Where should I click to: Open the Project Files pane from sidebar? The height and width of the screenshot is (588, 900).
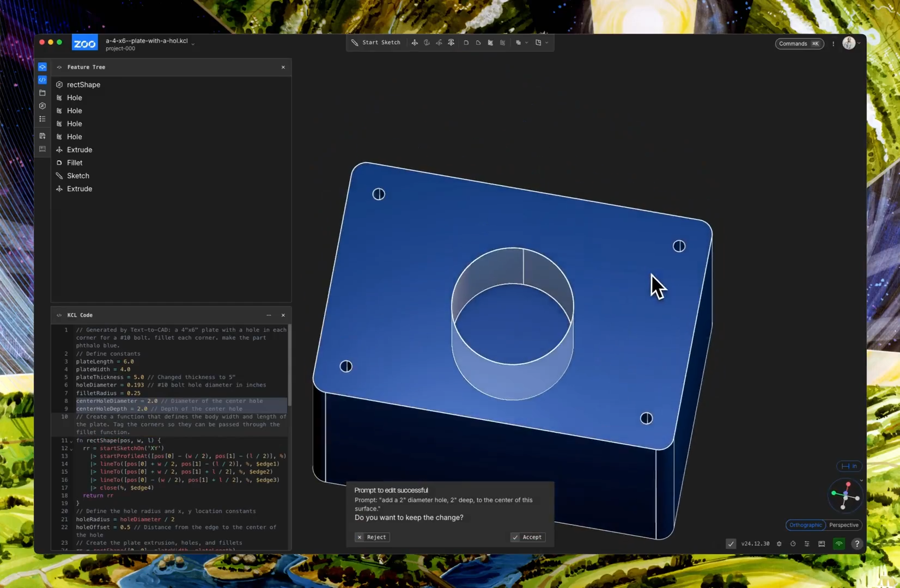[42, 93]
